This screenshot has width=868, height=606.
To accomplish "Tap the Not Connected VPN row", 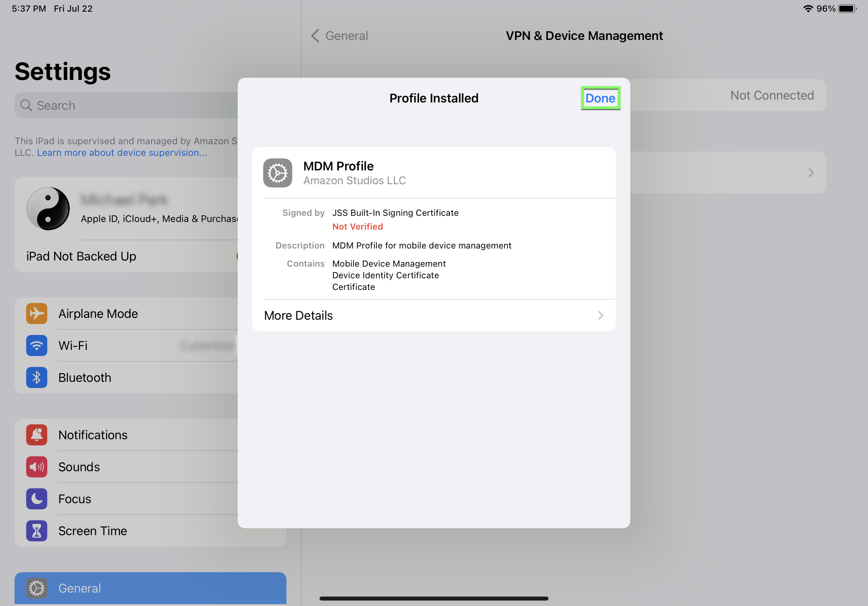I will [728, 95].
